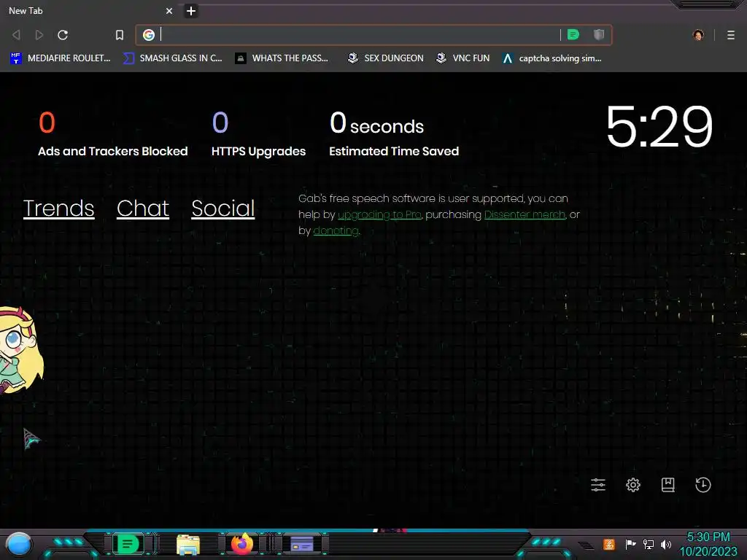Open the green Dissenter comment icon

pos(573,34)
